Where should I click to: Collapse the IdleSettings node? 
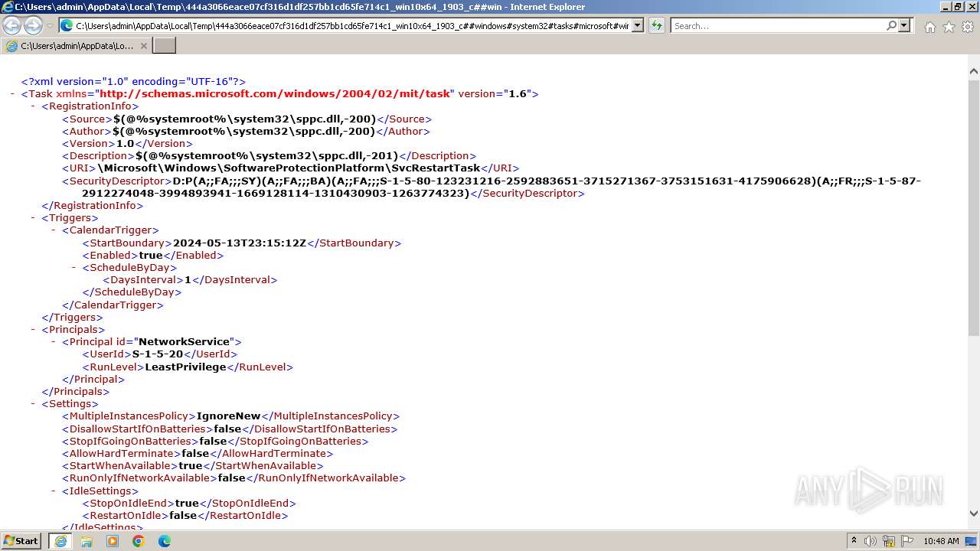54,491
